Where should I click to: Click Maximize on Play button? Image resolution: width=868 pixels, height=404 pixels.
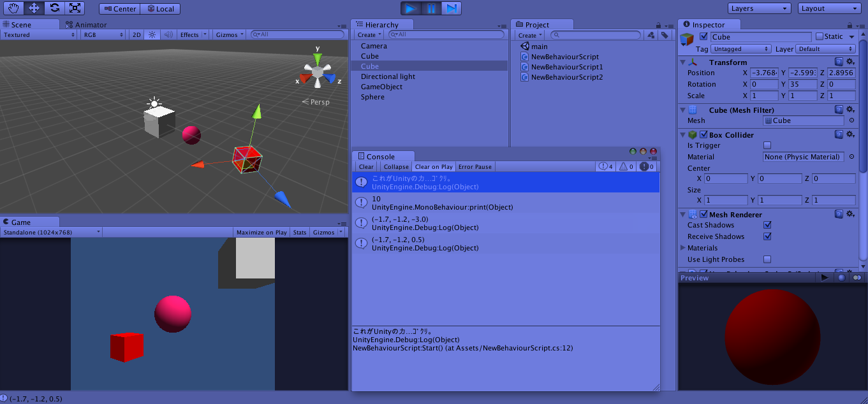coord(261,233)
